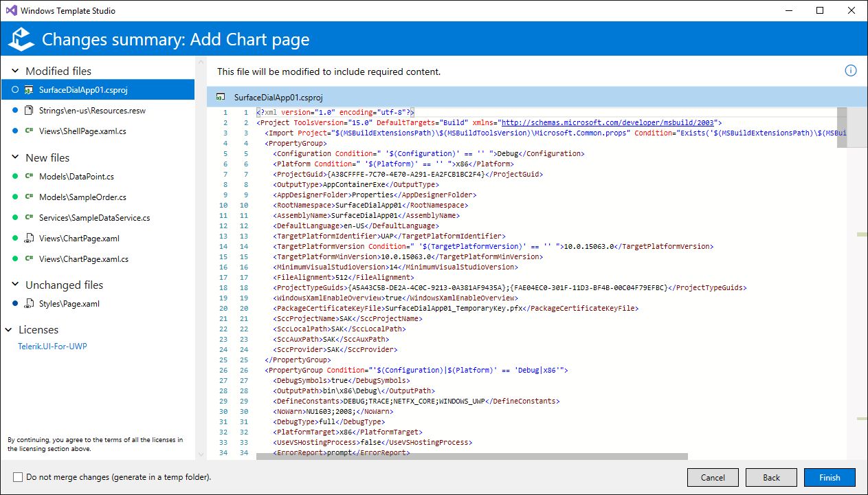Click the Finish button
This screenshot has width=868, height=495.
(830, 477)
